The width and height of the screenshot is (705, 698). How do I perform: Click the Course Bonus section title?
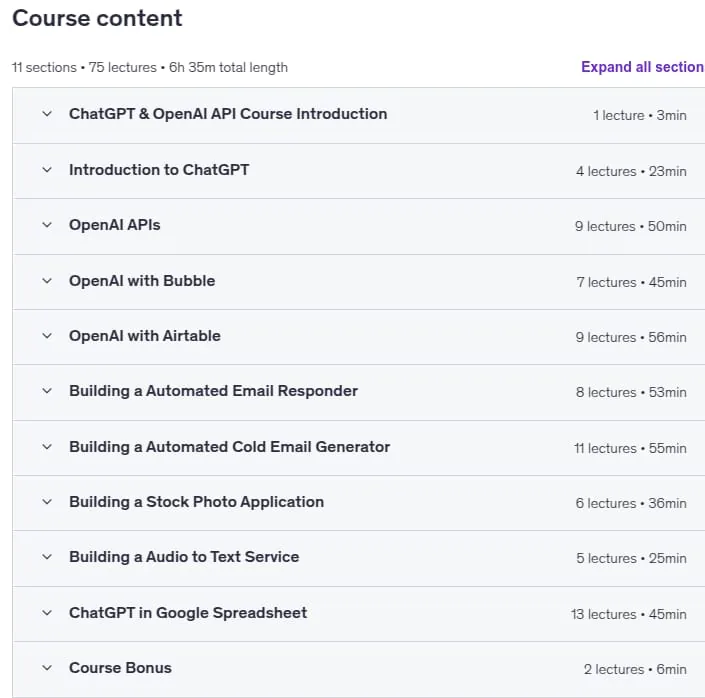tap(120, 668)
